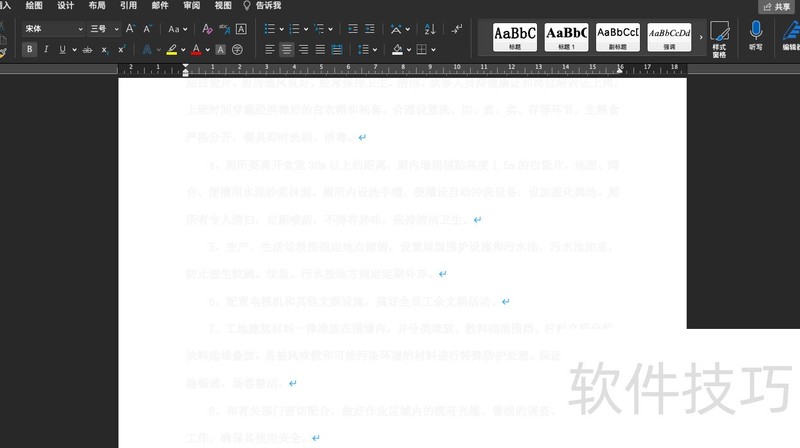Image resolution: width=800 pixels, height=448 pixels.
Task: Toggle Underline formatting
Action: point(62,49)
